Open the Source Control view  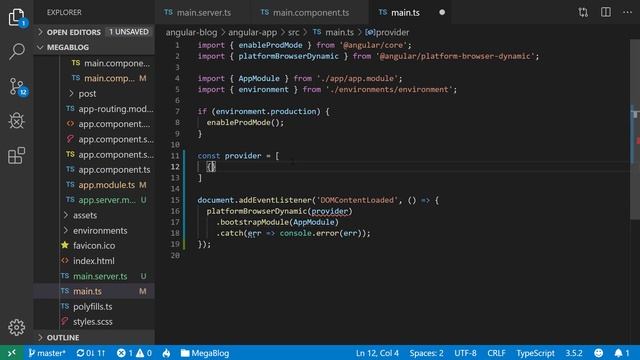(x=17, y=87)
